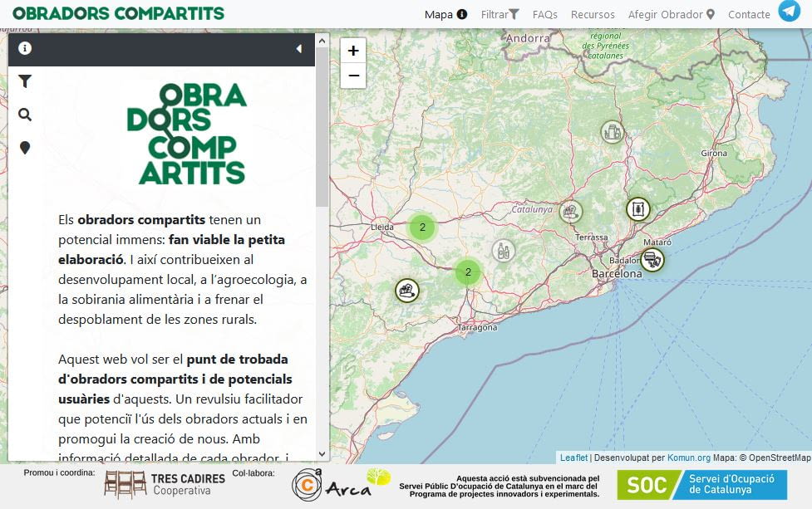The image size is (812, 509).
Task: Zoom out on the map
Action: click(x=353, y=76)
